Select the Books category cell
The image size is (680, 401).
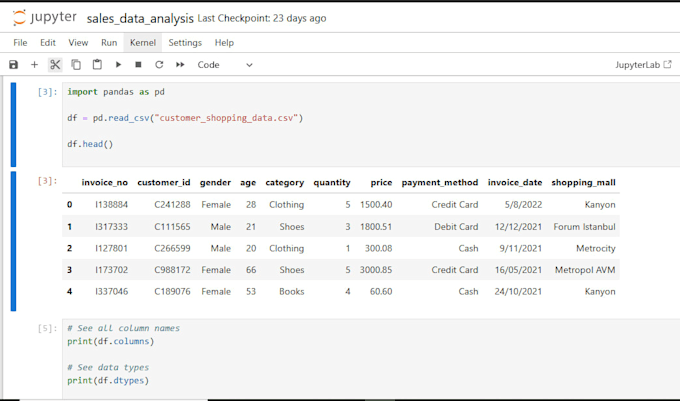(x=291, y=291)
